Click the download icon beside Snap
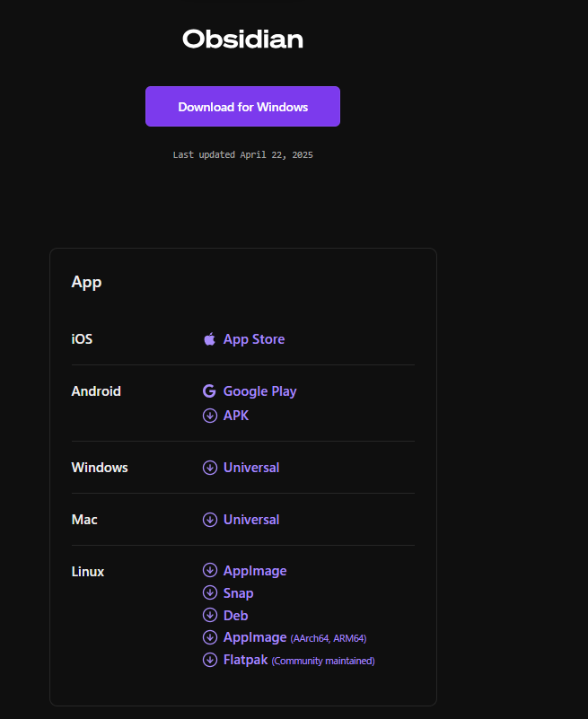This screenshot has width=588, height=719. pos(210,593)
